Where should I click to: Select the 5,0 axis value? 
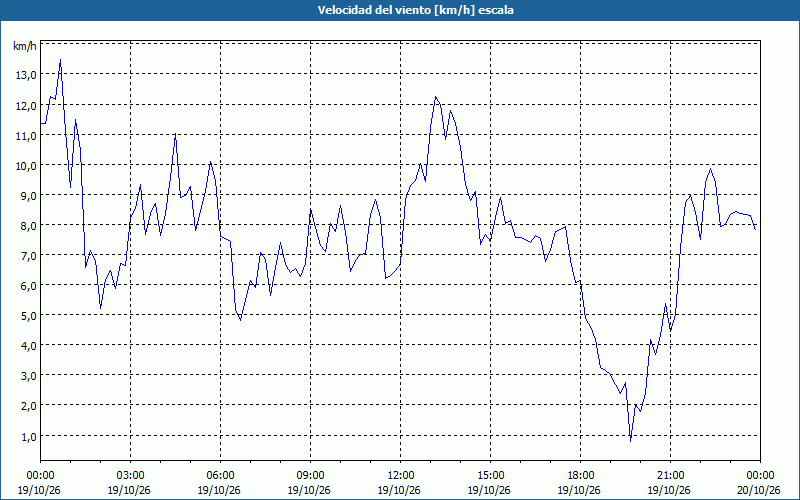pos(28,315)
